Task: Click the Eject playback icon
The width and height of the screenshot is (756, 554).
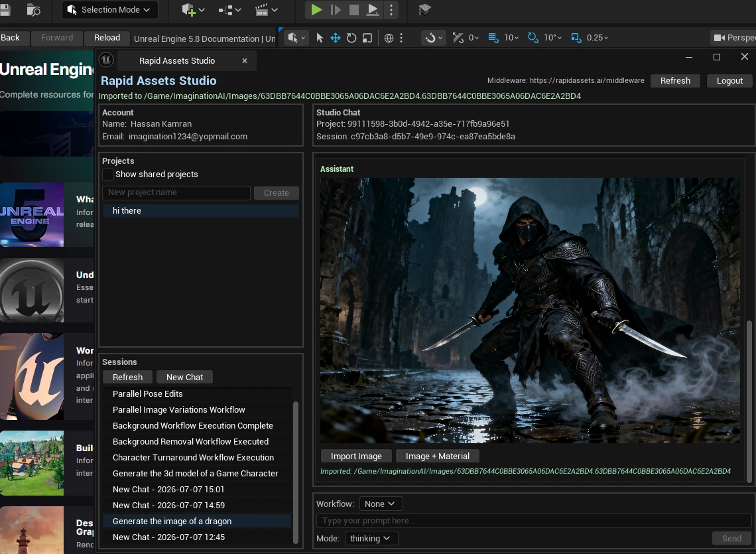Action: pos(372,10)
